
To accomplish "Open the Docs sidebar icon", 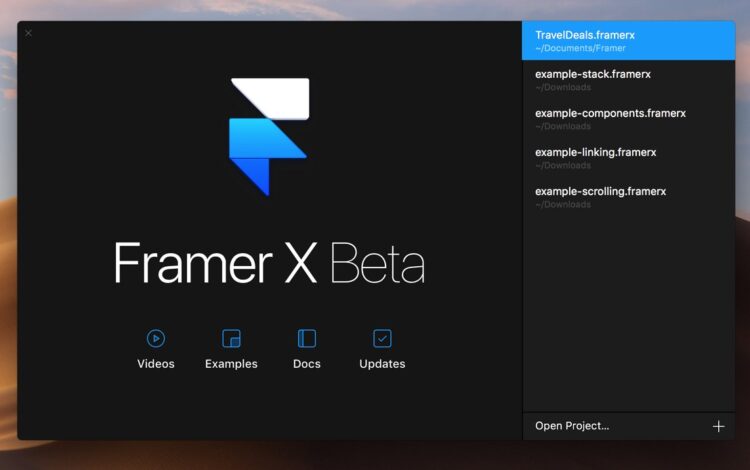I will (x=307, y=339).
